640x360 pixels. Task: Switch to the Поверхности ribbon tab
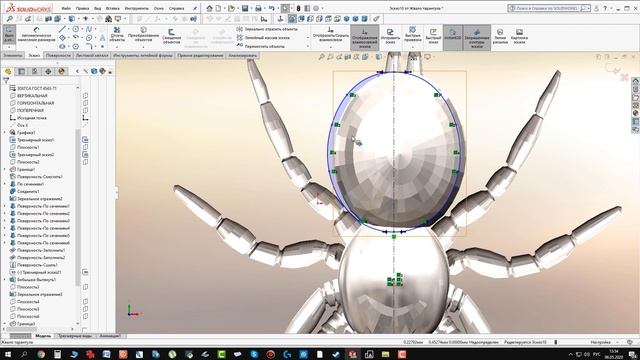pos(58,55)
